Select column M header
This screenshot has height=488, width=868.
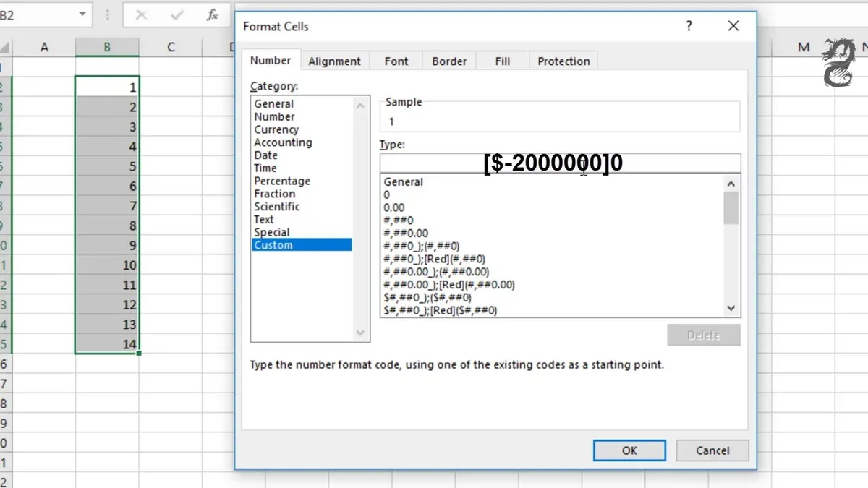[804, 47]
